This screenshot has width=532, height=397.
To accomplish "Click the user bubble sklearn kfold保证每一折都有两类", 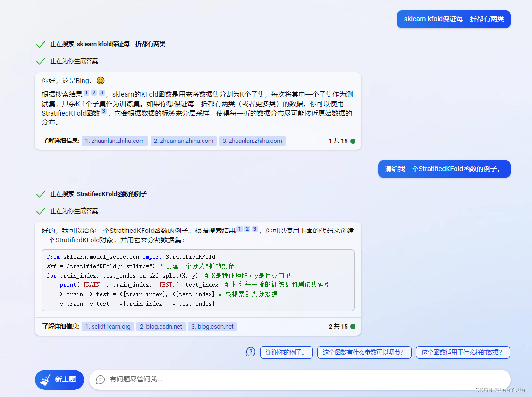I will [x=453, y=19].
